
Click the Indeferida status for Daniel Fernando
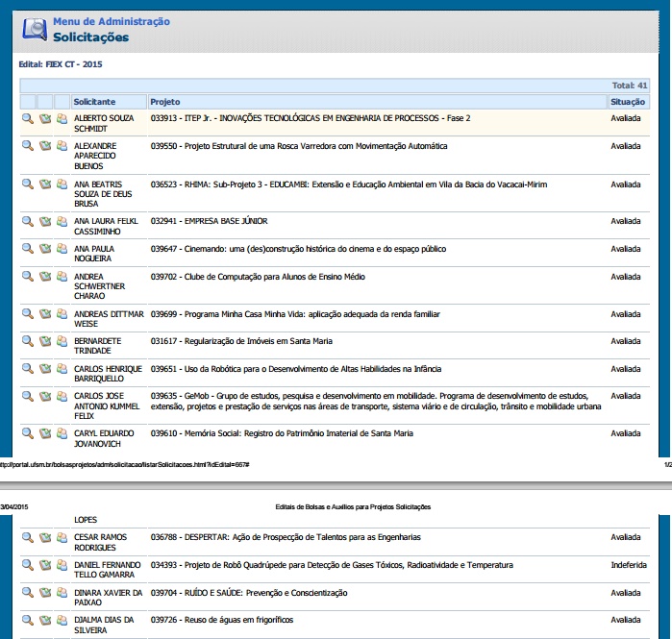629,565
